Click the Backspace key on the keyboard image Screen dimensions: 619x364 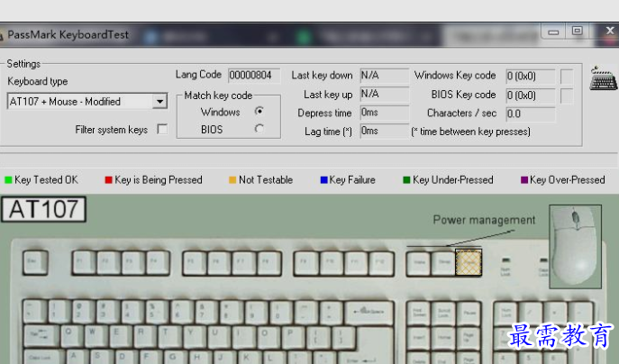pyautogui.click(x=369, y=312)
